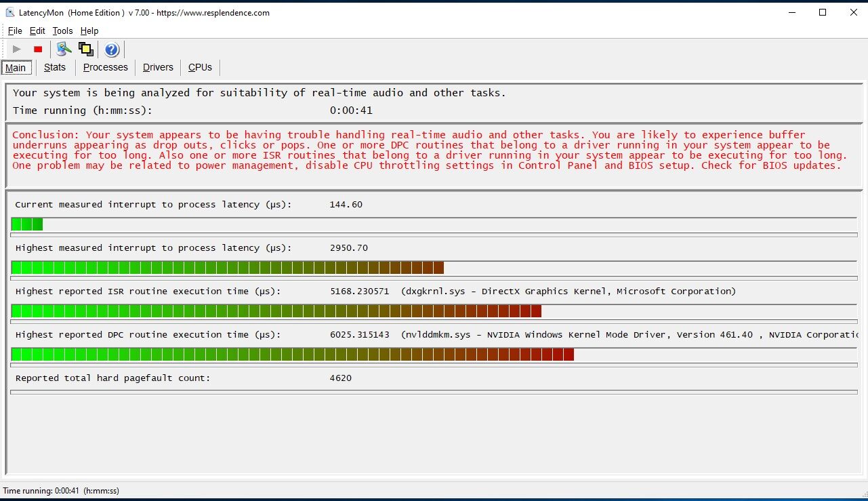Click the 0:00:41 time running value
Screen dimensions: 868x501
351,111
